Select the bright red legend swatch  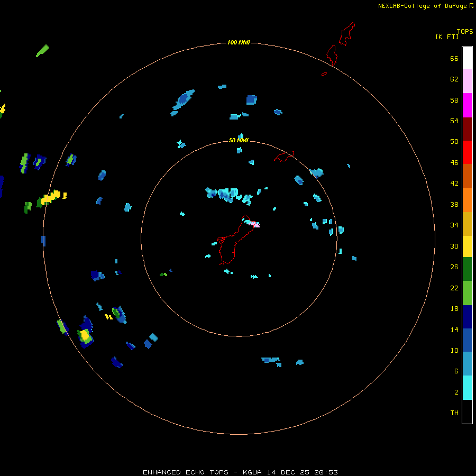(x=467, y=152)
